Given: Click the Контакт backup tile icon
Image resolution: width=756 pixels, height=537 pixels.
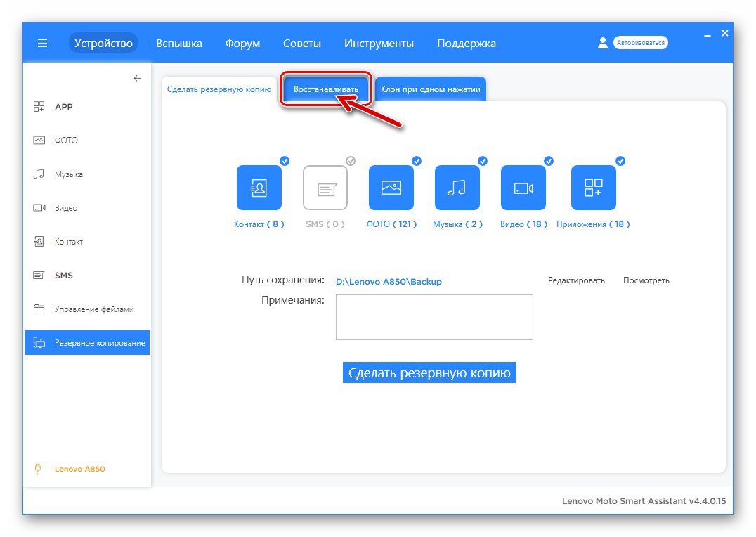Looking at the screenshot, I should [259, 188].
